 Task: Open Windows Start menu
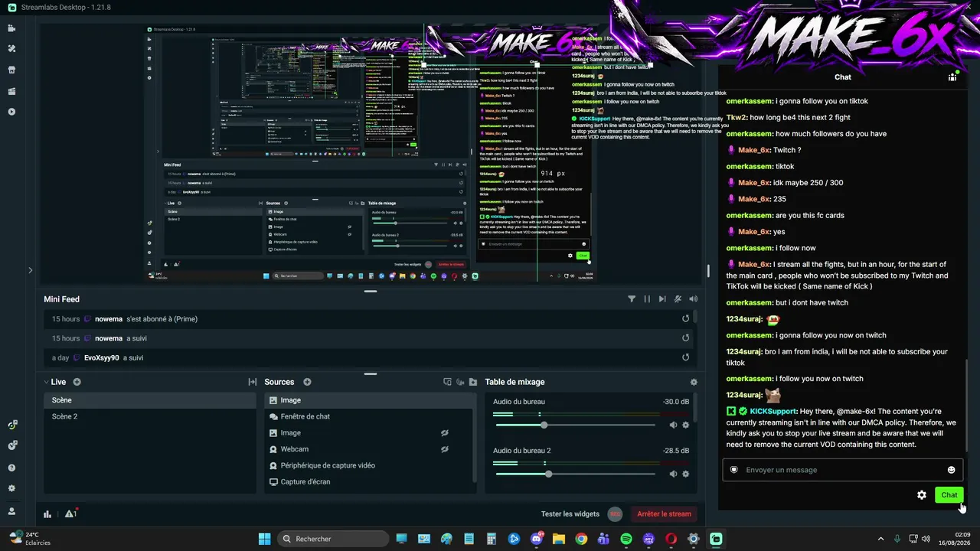(x=264, y=539)
